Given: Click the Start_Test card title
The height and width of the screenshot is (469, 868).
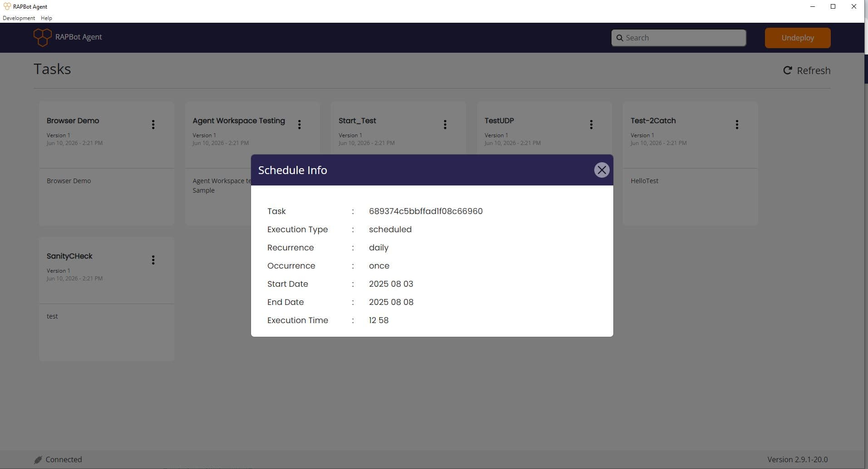Looking at the screenshot, I should (x=357, y=120).
